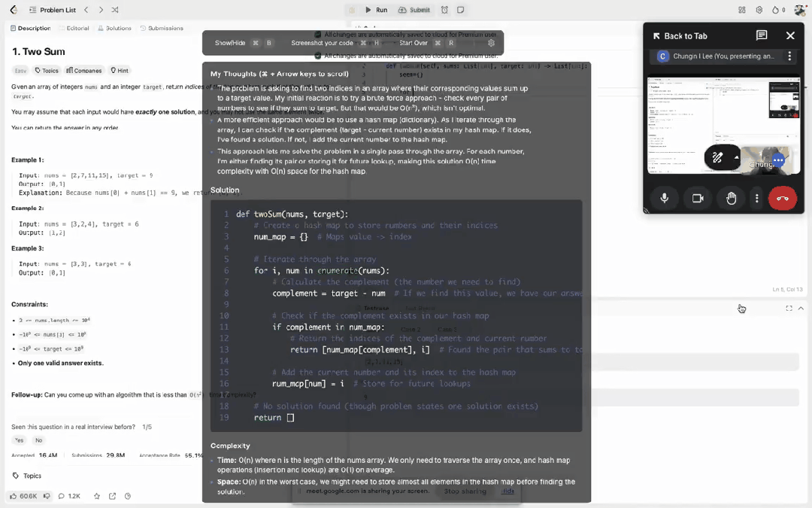Shuffle to random problem
The height and width of the screenshot is (508, 812).
[115, 10]
